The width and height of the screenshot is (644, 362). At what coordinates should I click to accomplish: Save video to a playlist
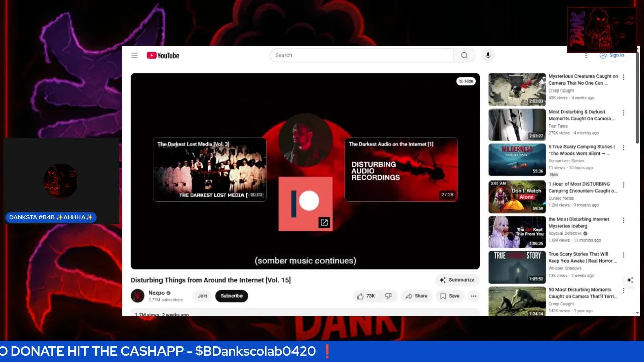click(449, 296)
